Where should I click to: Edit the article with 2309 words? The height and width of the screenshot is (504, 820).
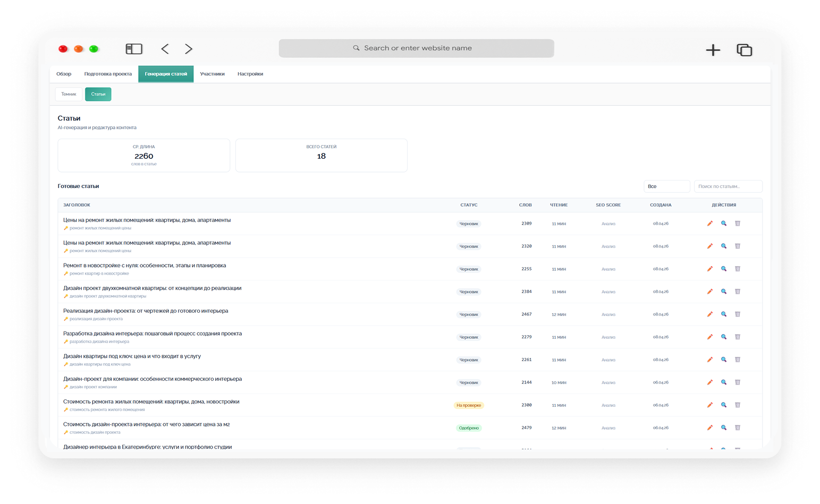[x=709, y=224]
